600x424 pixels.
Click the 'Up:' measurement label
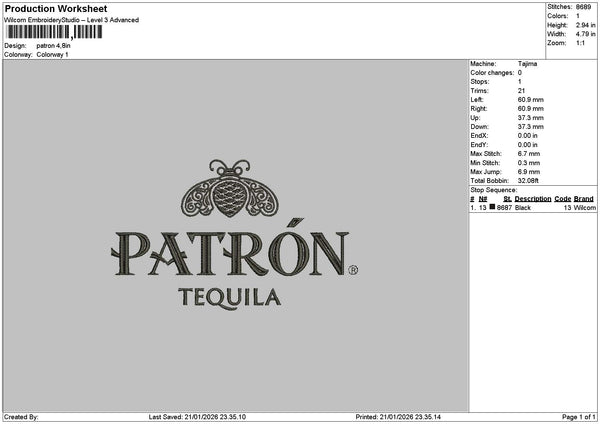point(475,118)
